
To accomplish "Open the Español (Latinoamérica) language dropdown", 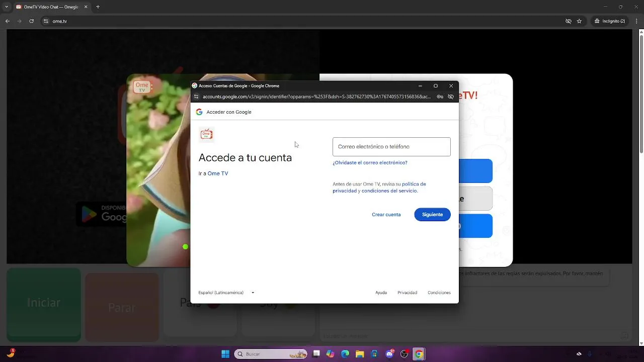I will click(226, 293).
